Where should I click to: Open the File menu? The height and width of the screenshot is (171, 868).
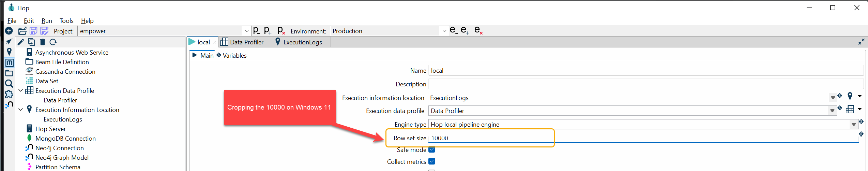12,21
